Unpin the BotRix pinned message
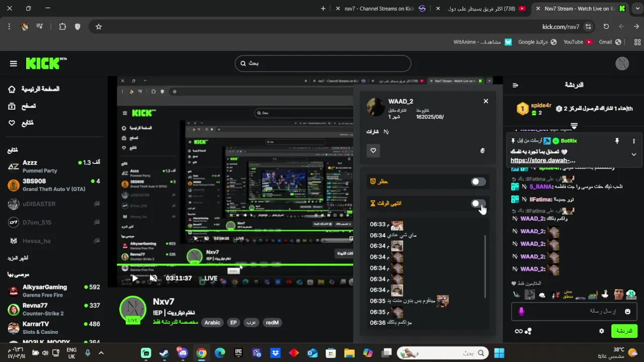 point(617,141)
